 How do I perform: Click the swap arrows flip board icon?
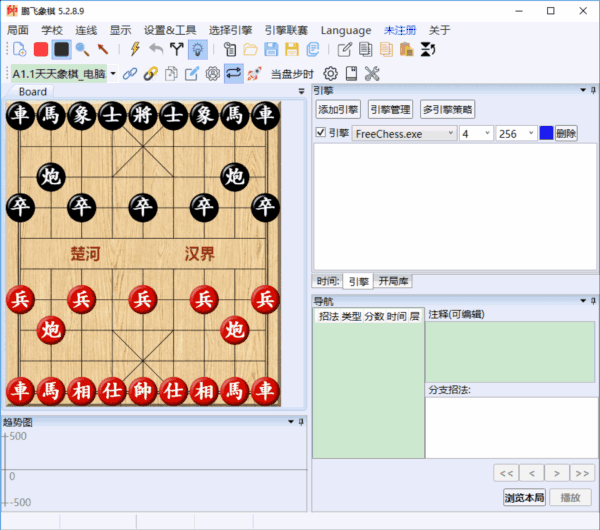[233, 73]
